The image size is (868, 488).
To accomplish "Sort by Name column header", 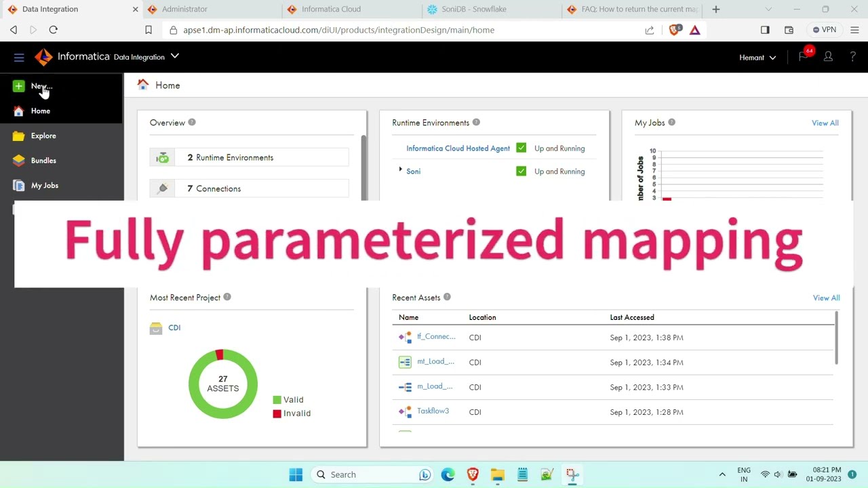I will tap(408, 317).
